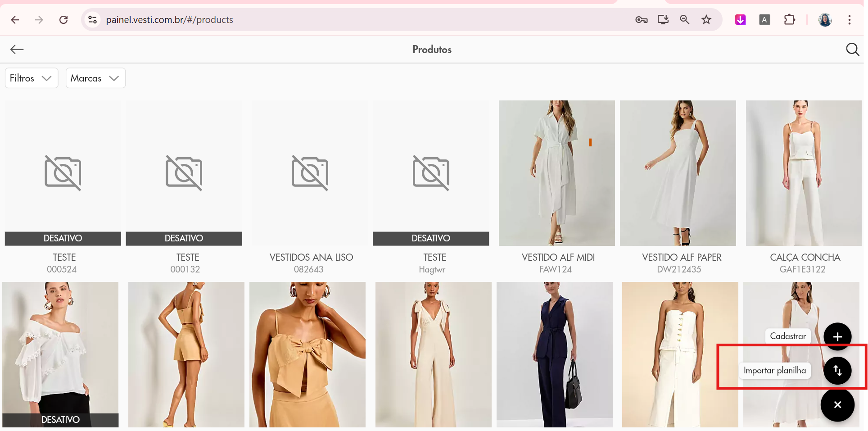This screenshot has height=431, width=868.
Task: Select the Cadastrar label
Action: pos(788,336)
